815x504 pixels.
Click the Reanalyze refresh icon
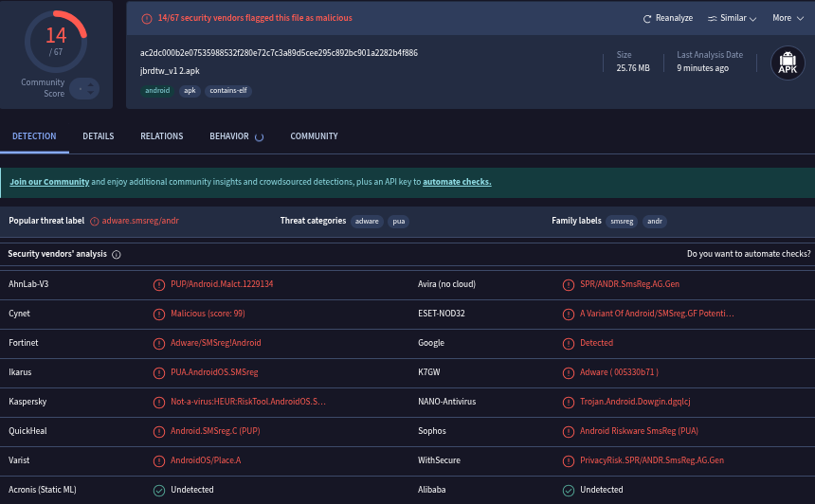(x=647, y=18)
